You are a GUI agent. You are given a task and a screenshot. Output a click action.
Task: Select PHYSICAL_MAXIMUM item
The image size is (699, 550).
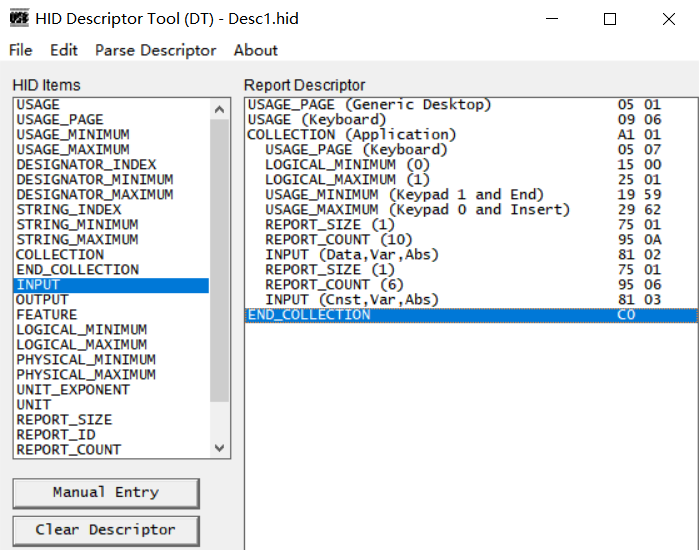[x=111, y=375]
